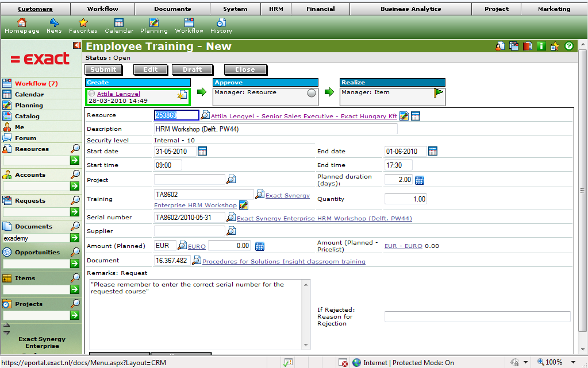This screenshot has width=588, height=368.
Task: Collapse the left sidebar with the red arrow icon
Action: point(77,45)
